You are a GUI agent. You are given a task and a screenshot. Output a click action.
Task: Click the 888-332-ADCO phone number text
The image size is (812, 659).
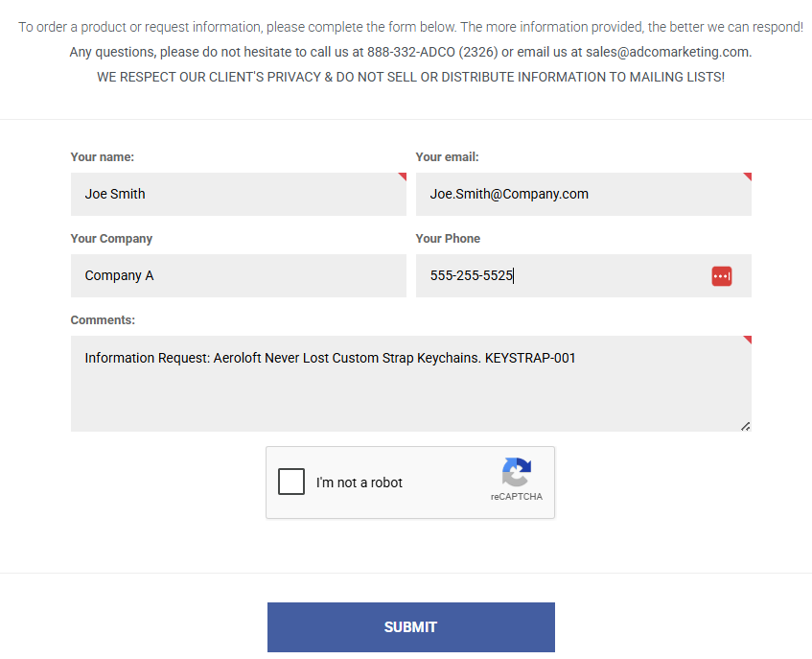[411, 52]
